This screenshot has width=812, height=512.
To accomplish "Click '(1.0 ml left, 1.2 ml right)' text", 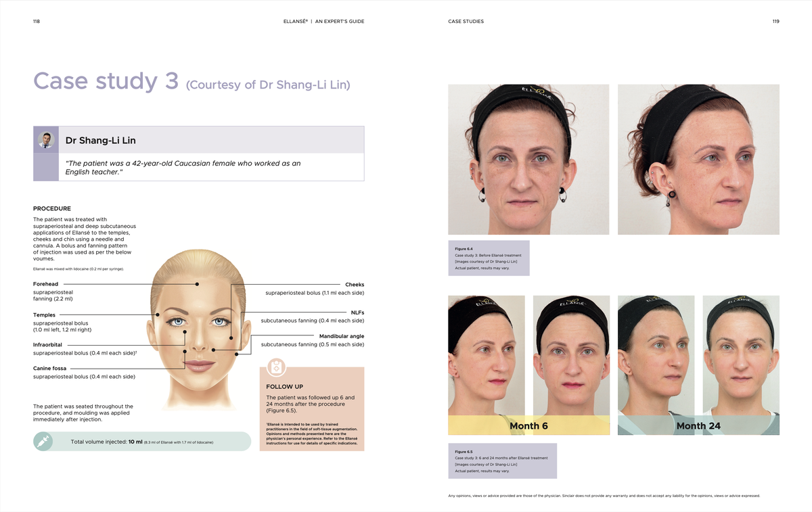I will tap(62, 330).
